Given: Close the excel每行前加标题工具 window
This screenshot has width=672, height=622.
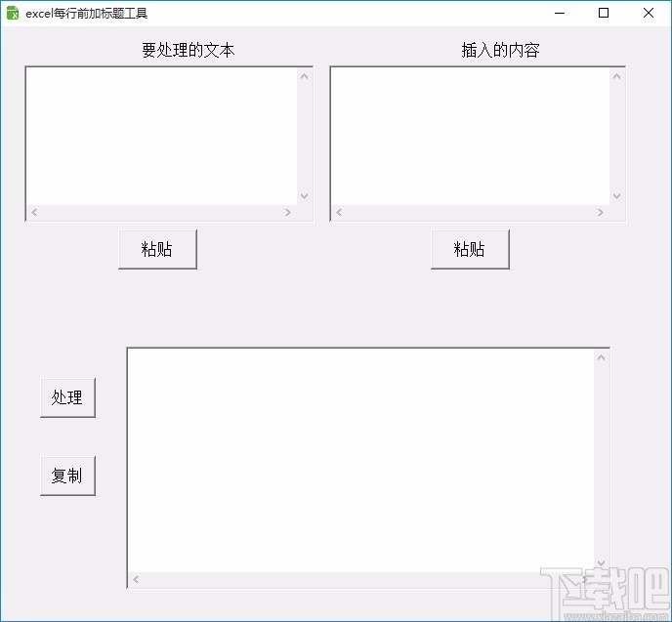Looking at the screenshot, I should click(x=649, y=14).
